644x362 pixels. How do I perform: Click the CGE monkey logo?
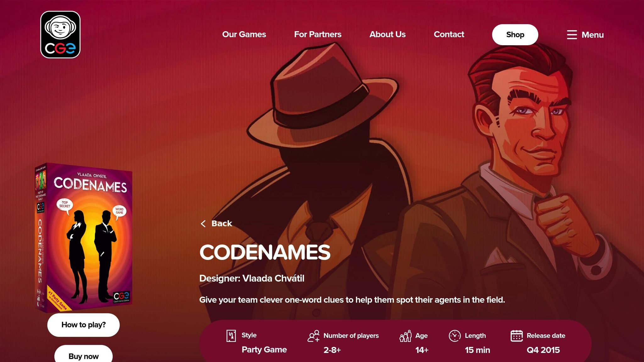(x=60, y=35)
